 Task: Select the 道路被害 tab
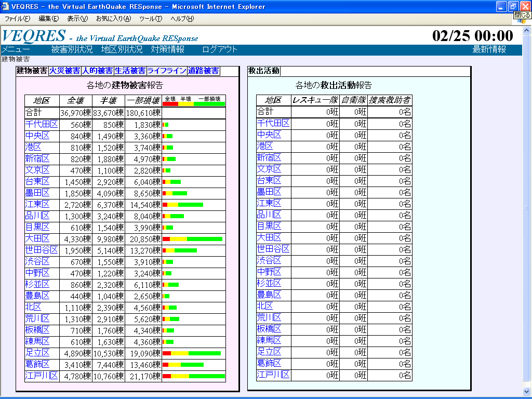pos(203,71)
